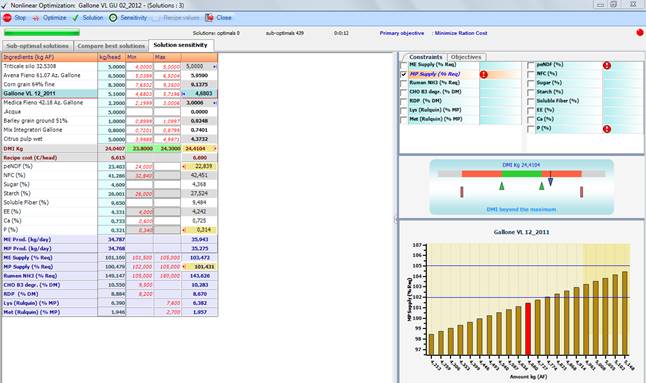
Task: Click the MP Supply (% Req) table row
Action: pos(110,267)
